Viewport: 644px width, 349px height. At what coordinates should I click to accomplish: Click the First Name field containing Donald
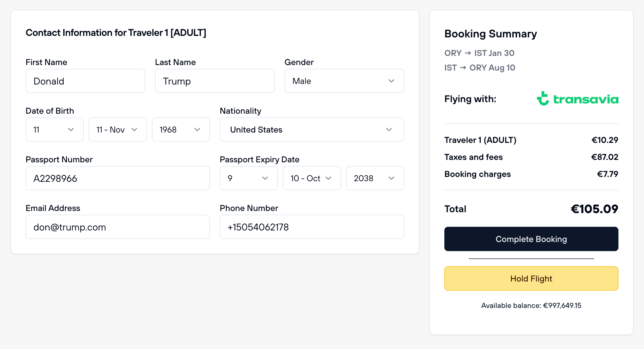pos(85,81)
